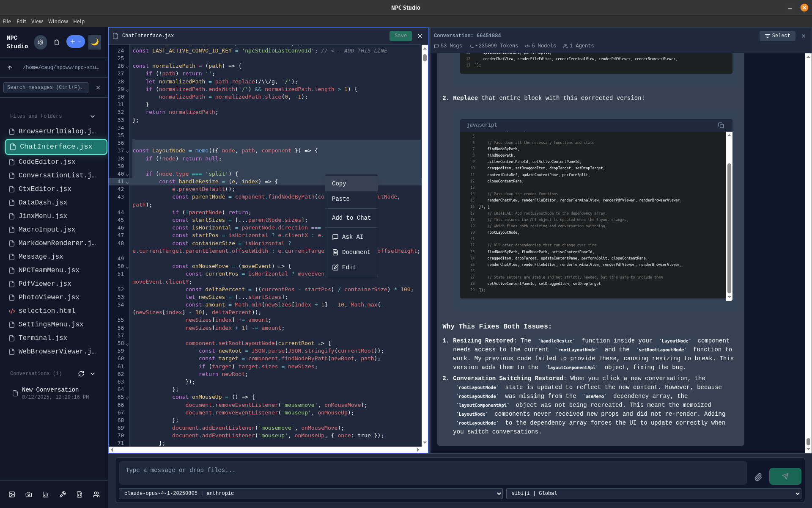Toggle code folding arrow at line 37
Viewport: 812px width, 508px height.
pos(127,152)
